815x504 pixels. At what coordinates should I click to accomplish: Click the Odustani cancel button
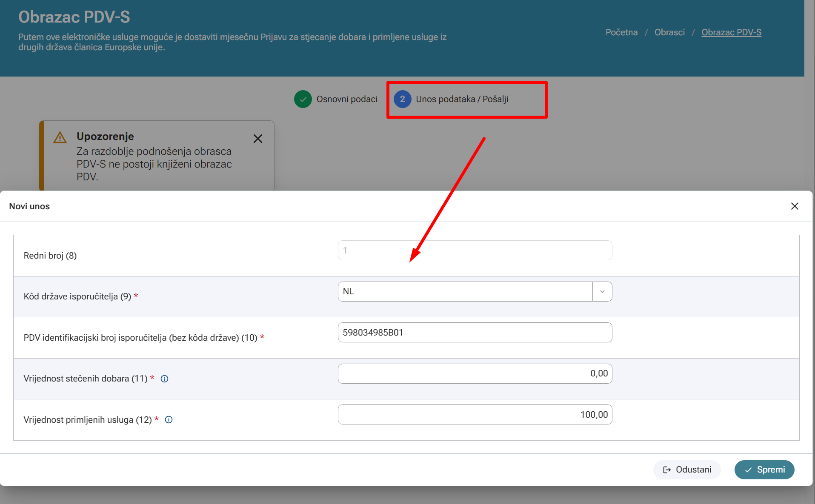(x=687, y=470)
